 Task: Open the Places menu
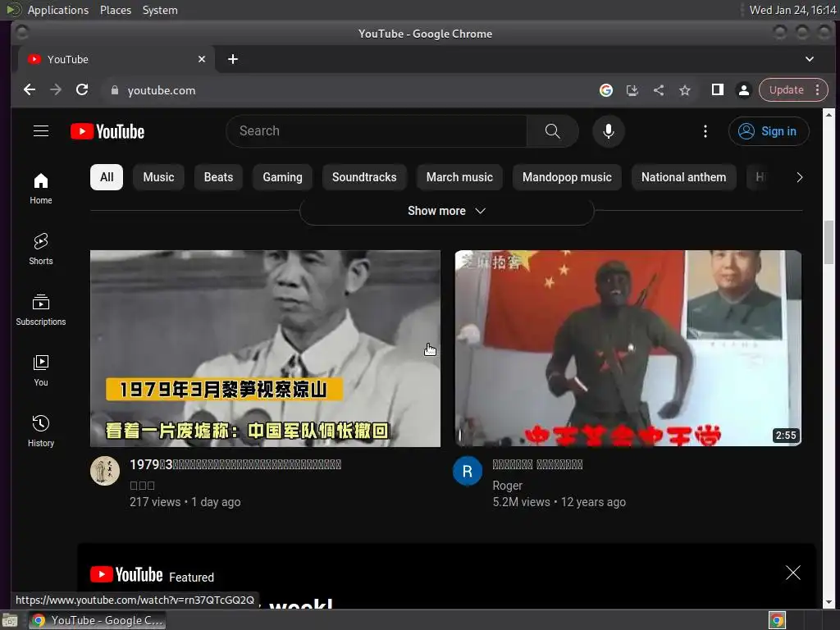[x=116, y=10]
